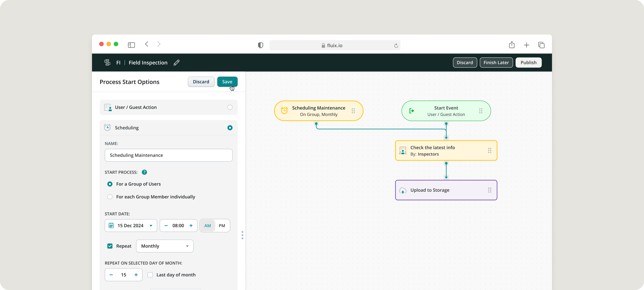Click the Upload to Storage cloud icon
This screenshot has height=290, width=644.
(x=402, y=190)
